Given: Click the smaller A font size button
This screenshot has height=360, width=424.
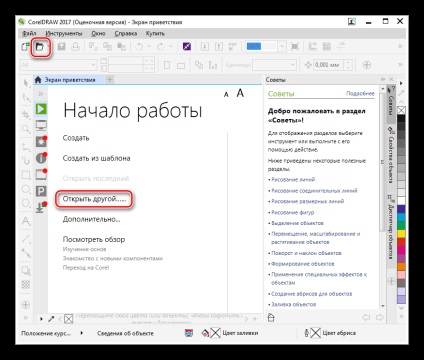Looking at the screenshot, I should click(226, 95).
